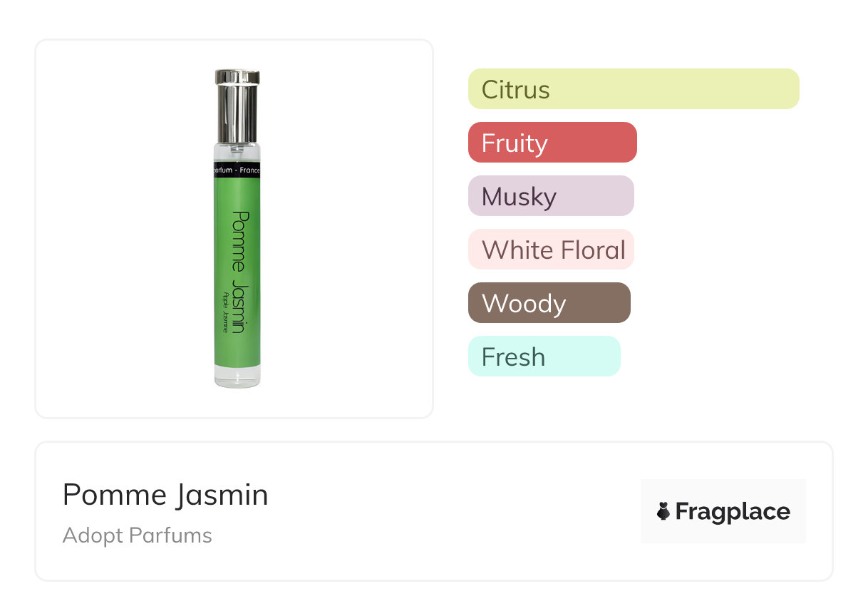Click blank green label area above text
This screenshot has height=616, width=868.
[x=237, y=192]
